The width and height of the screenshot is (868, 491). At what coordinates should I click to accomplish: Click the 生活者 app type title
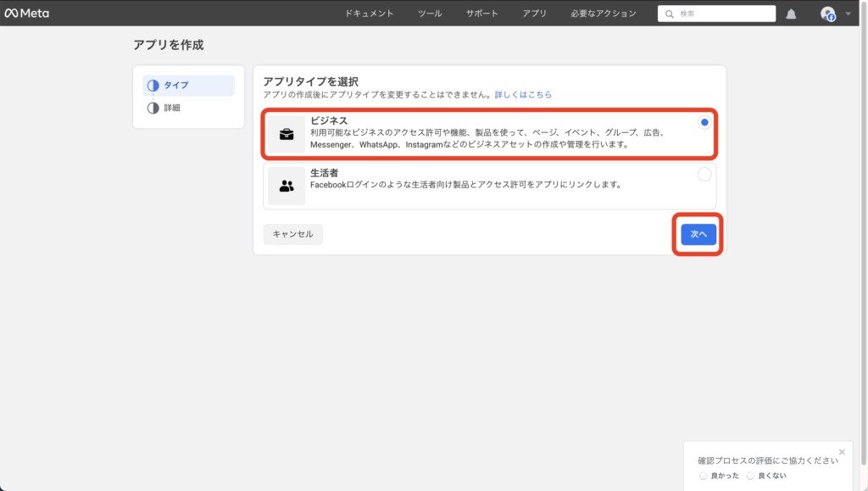(324, 173)
